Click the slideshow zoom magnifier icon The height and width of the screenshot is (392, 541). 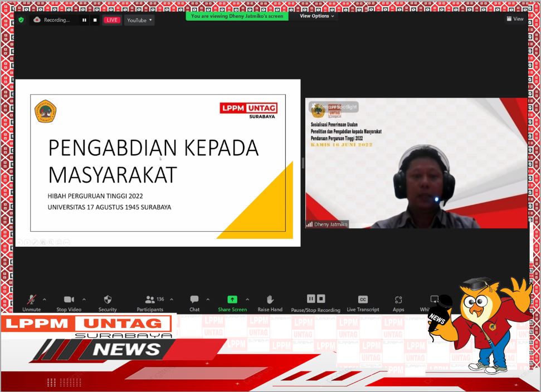coord(51,242)
